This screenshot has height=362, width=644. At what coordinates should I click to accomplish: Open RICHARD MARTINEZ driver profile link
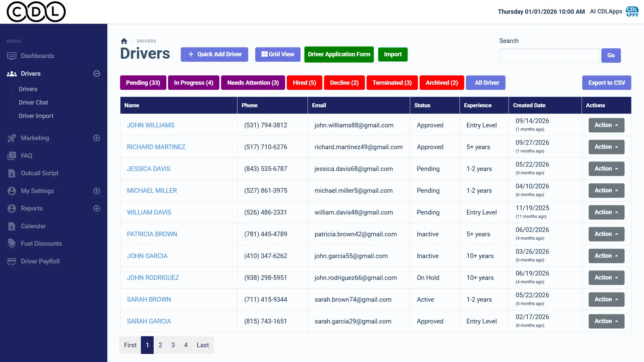pos(156,147)
